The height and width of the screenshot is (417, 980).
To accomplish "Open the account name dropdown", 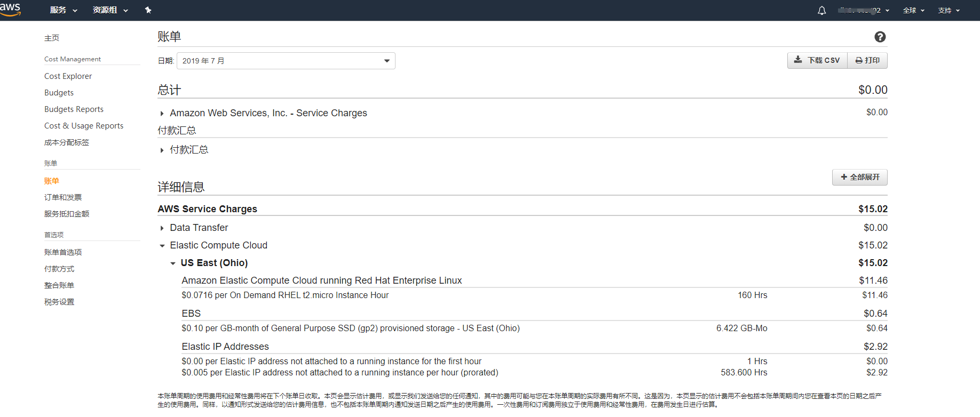I will tap(864, 10).
